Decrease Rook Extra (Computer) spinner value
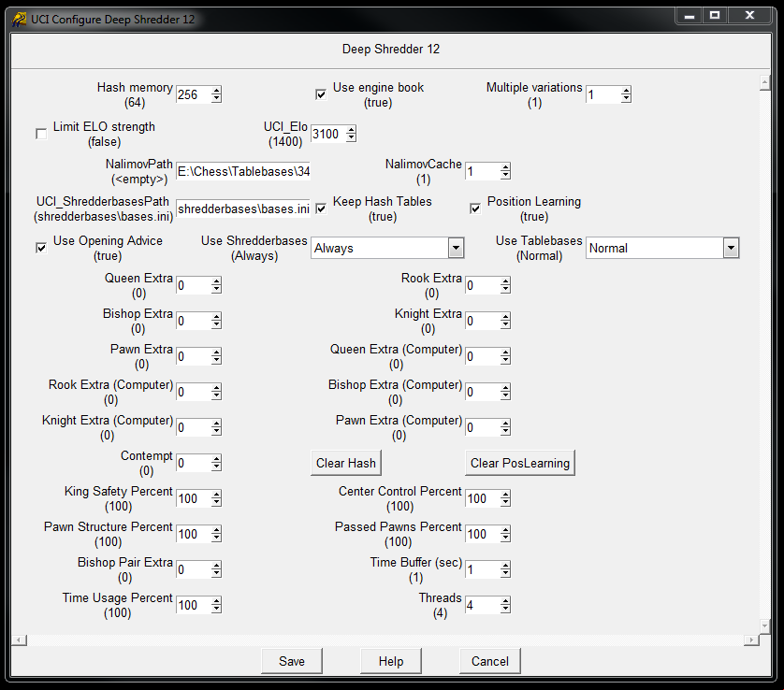784x690 pixels. pyautogui.click(x=216, y=395)
